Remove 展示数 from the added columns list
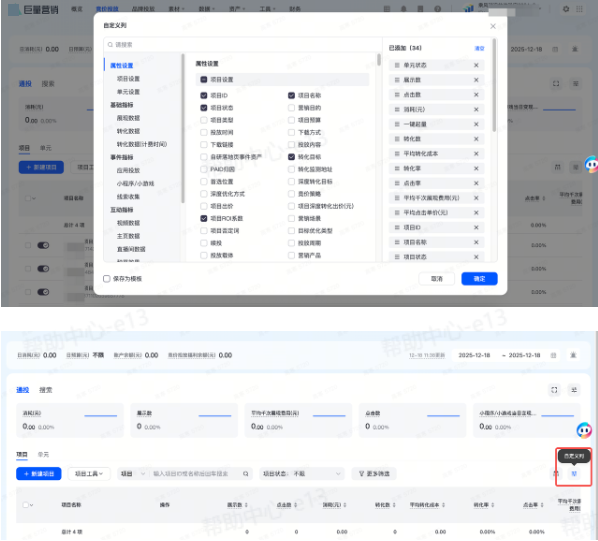Image resolution: width=598 pixels, height=541 pixels. pyautogui.click(x=476, y=80)
